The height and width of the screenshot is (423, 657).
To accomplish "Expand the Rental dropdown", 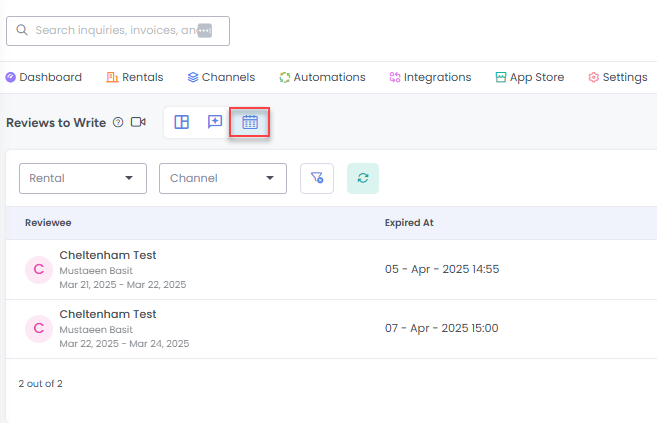I will (x=83, y=178).
